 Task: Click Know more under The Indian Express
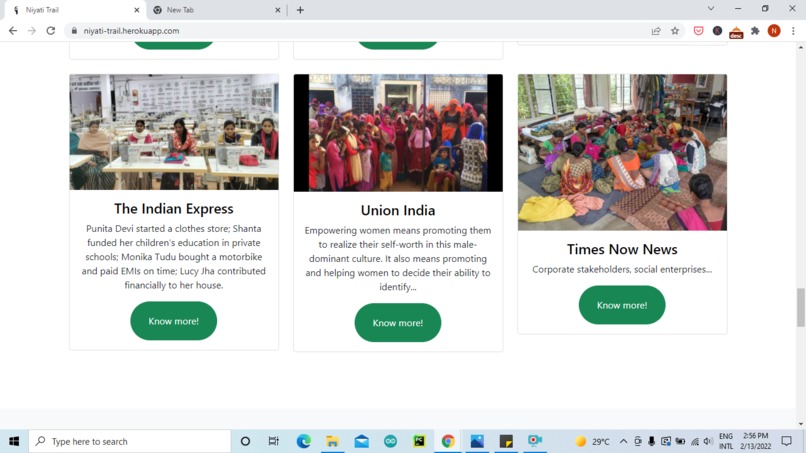coord(174,321)
